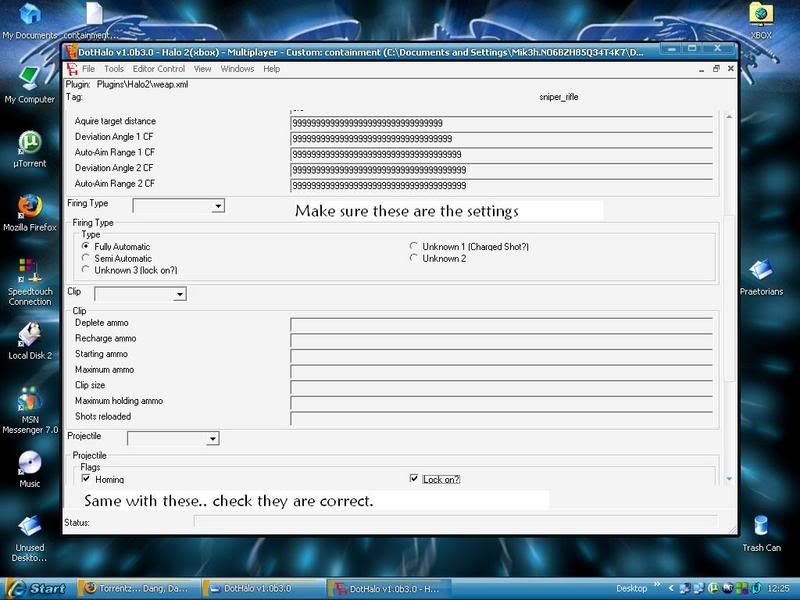Click the Starting ammo field
800x600 pixels.
[501, 356]
